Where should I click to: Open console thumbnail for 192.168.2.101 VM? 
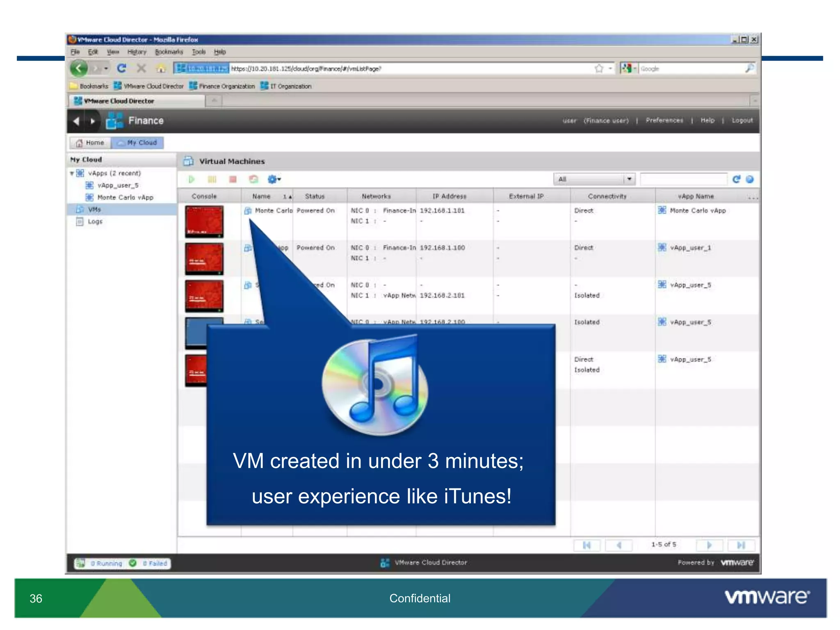tap(204, 296)
